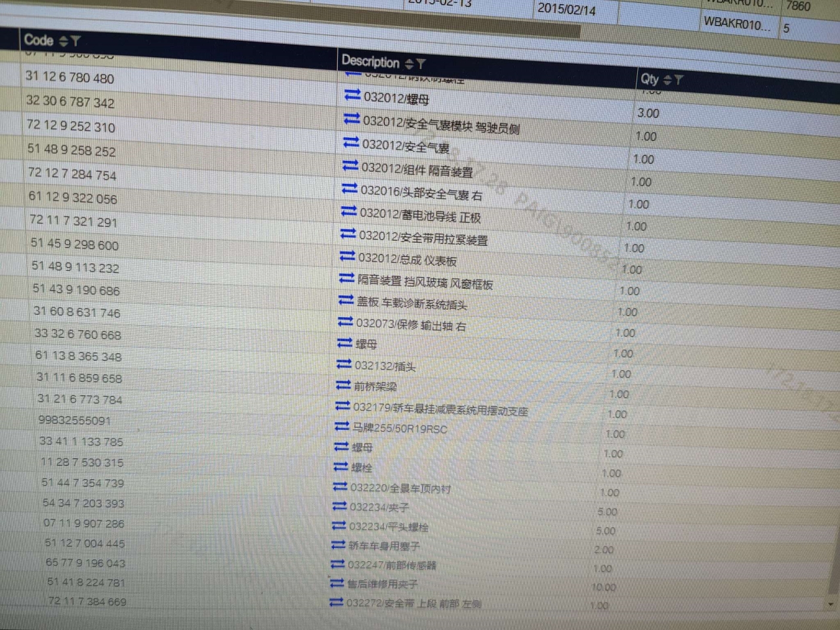Screen dimensions: 840x630
Task: Select part code 61 13 8 365 348
Action: click(79, 356)
